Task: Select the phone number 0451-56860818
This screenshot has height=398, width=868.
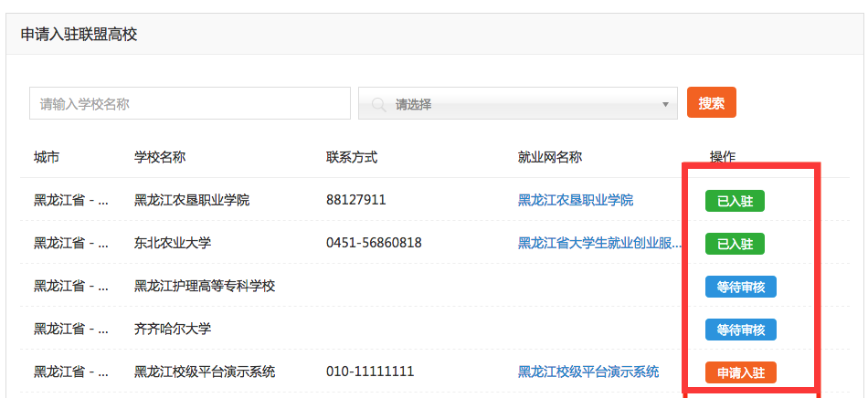Action: (x=374, y=243)
